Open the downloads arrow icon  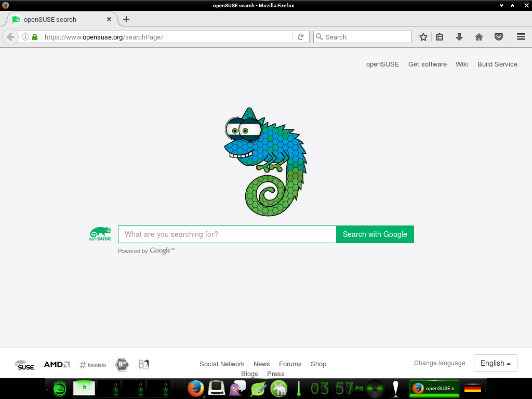pyautogui.click(x=459, y=37)
